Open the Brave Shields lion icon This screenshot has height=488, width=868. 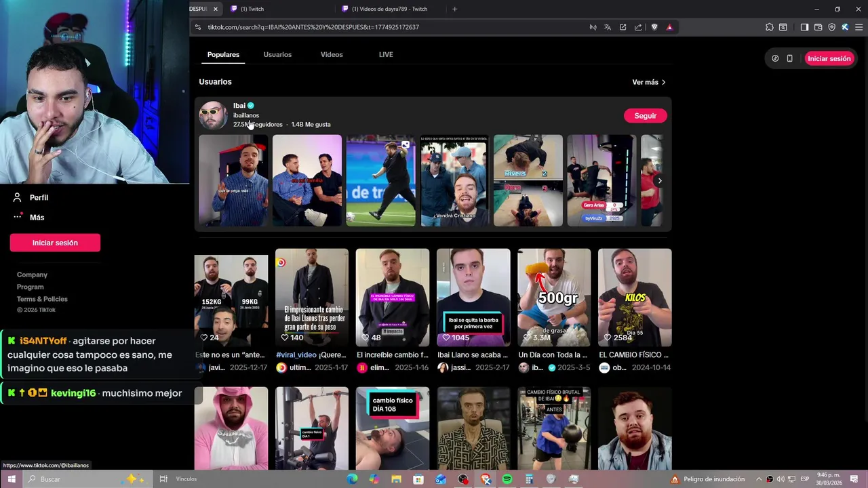[654, 27]
